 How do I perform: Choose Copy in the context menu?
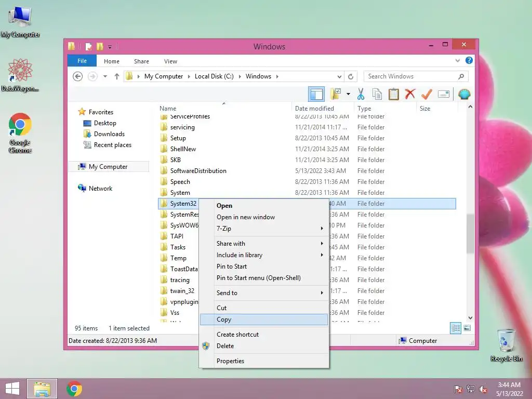pos(263,320)
